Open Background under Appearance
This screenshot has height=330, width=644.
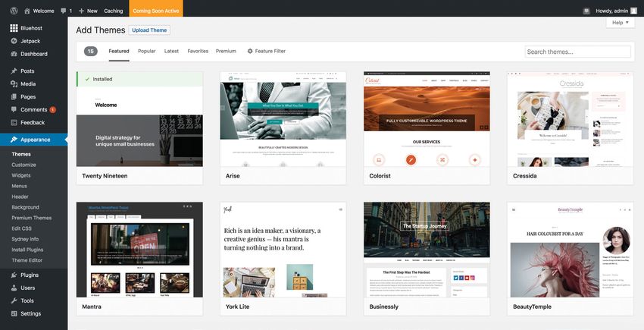pyautogui.click(x=26, y=207)
